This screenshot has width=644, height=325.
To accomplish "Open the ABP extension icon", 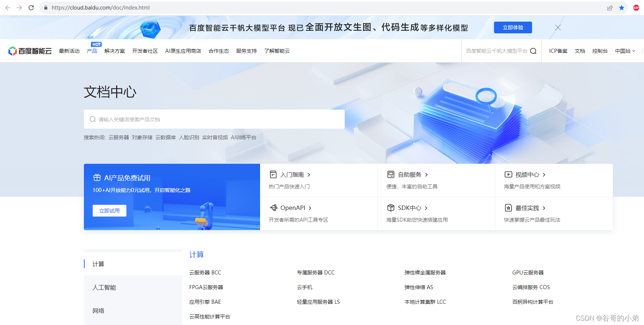I will click(x=636, y=8).
